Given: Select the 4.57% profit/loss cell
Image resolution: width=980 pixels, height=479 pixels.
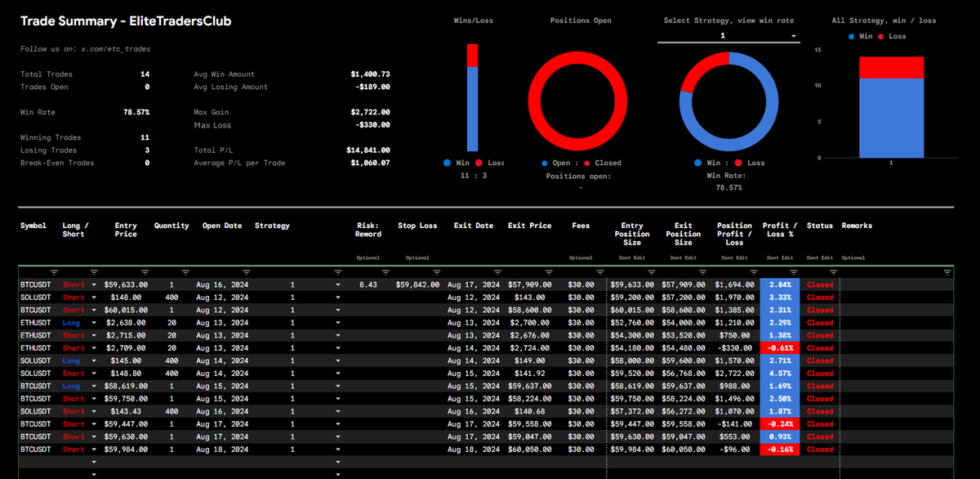Looking at the screenshot, I should pyautogui.click(x=780, y=374).
